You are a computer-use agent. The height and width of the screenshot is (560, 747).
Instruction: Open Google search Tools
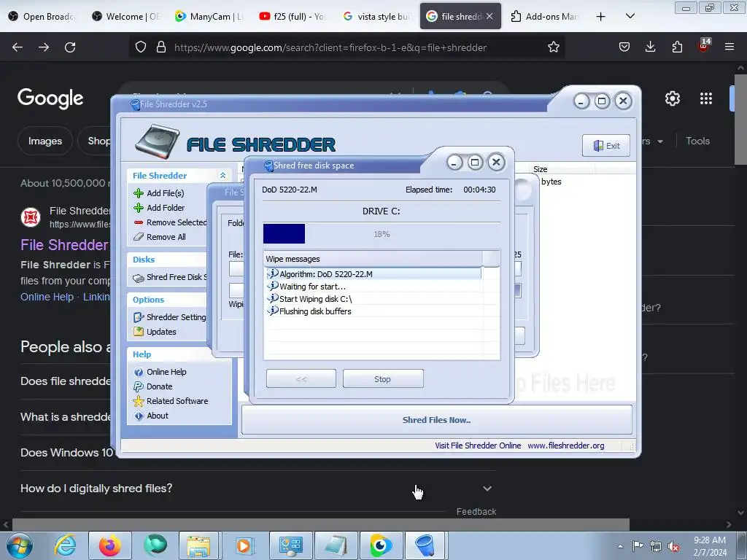tap(697, 141)
